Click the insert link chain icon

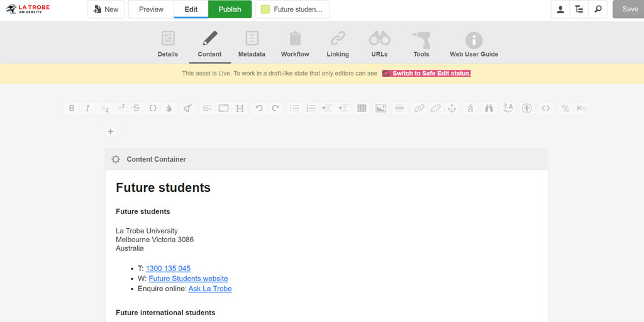(x=418, y=108)
